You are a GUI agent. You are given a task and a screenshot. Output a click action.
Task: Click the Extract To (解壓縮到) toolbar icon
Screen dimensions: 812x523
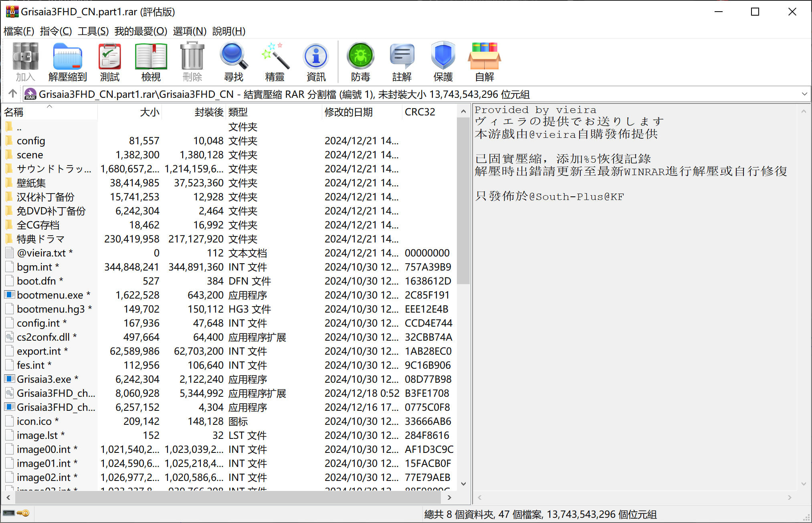tap(67, 61)
